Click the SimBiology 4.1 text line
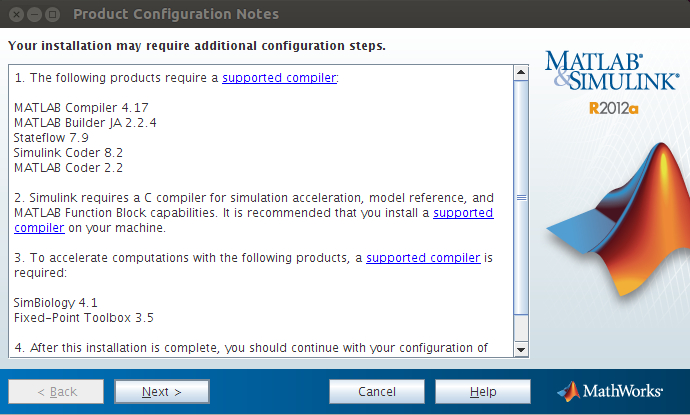The width and height of the screenshot is (690, 415). pos(56,302)
